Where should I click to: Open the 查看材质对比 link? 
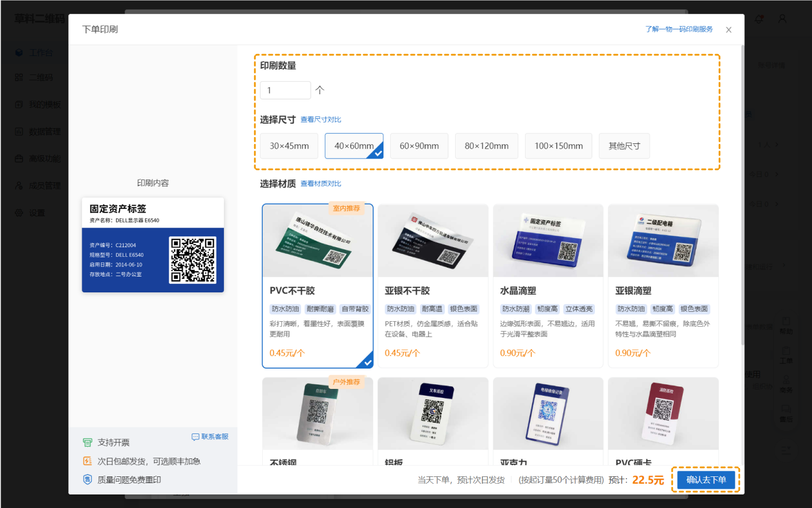(321, 183)
